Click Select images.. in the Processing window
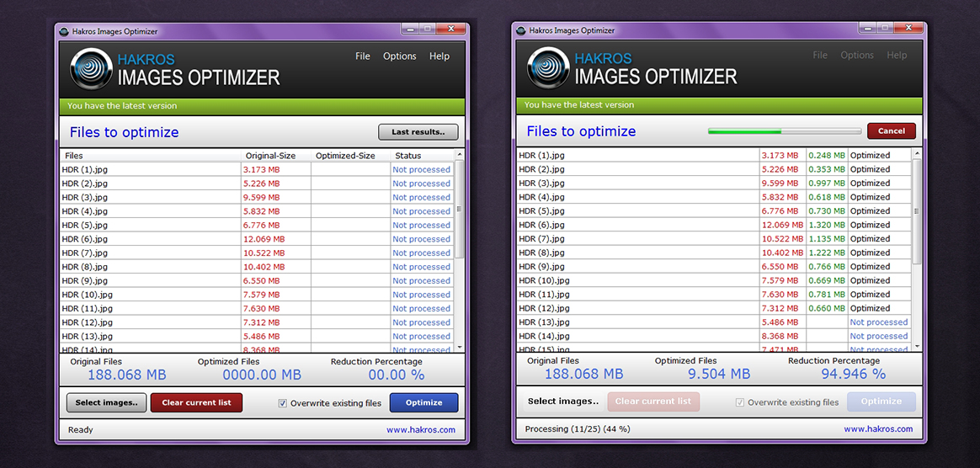 (563, 402)
